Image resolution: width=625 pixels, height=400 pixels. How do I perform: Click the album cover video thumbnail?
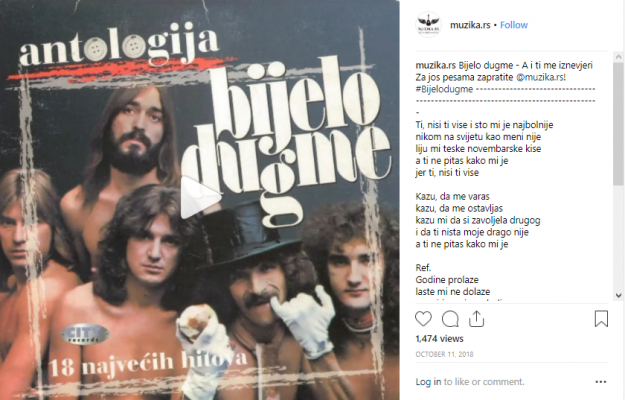[200, 200]
